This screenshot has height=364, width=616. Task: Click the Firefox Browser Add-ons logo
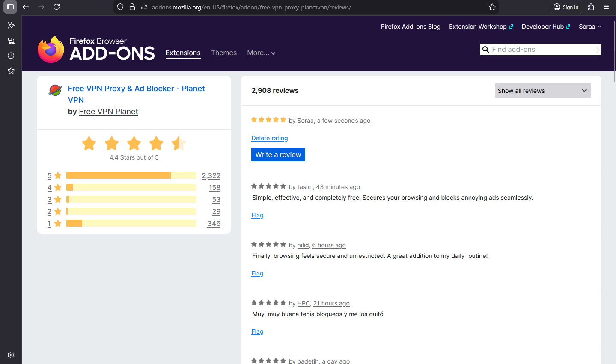[96, 49]
